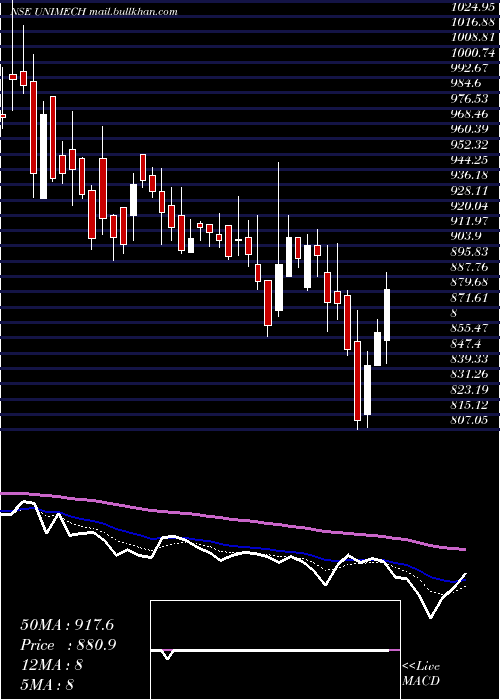Click the 855.47 price label

(x=470, y=329)
